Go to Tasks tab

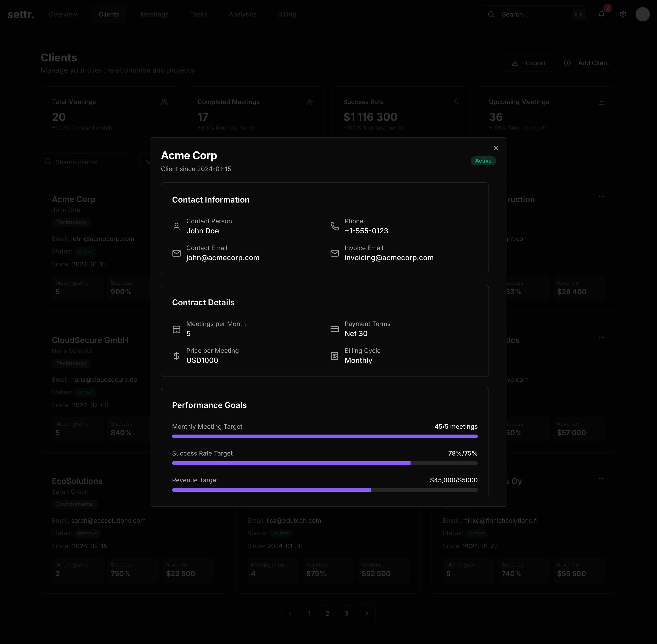point(199,14)
